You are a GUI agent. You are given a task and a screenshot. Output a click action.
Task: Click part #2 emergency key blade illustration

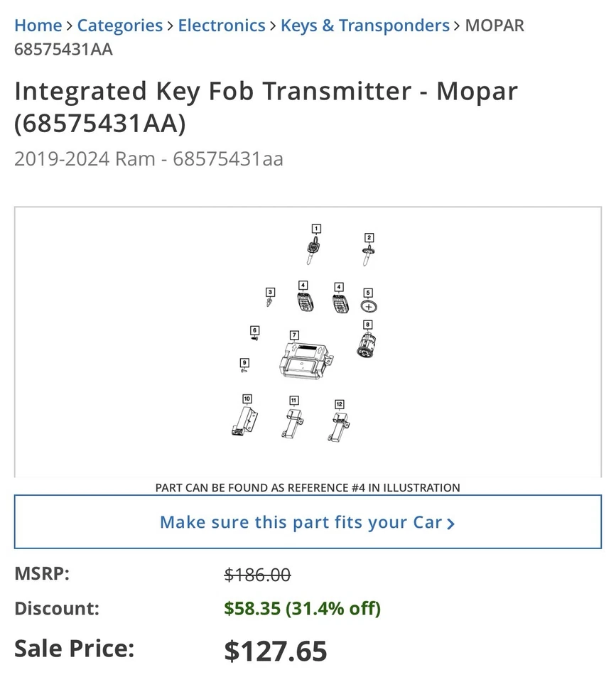[368, 253]
